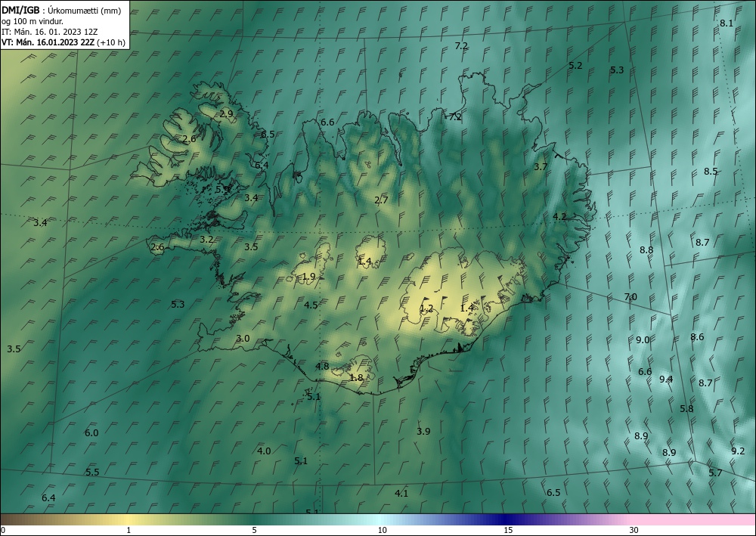Click the 1.8 value on the southern glacier
This screenshot has height=536, width=756.
[356, 378]
